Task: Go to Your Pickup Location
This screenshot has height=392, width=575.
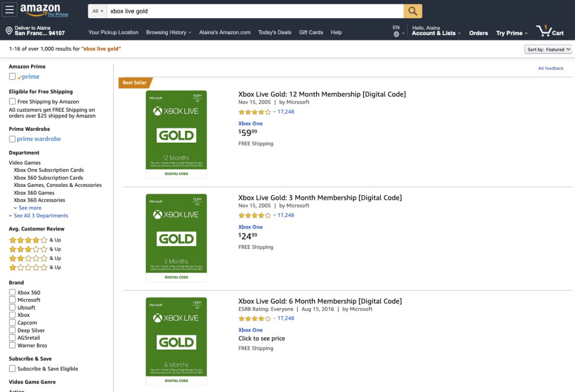Action: pyautogui.click(x=113, y=32)
